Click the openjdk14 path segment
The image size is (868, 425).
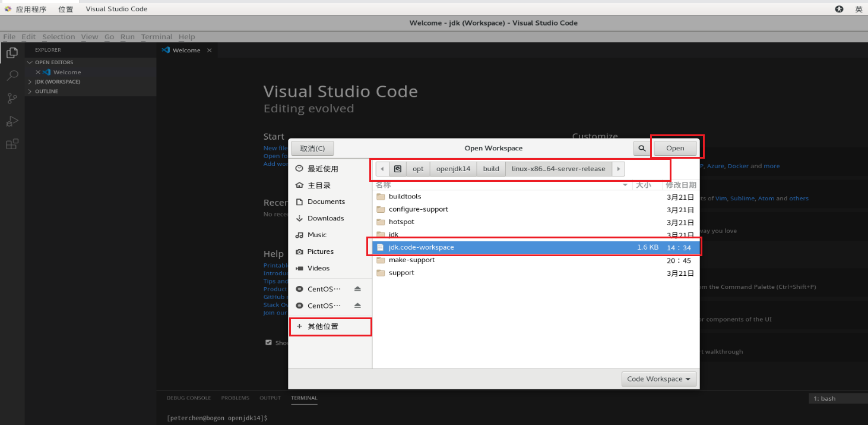point(453,169)
